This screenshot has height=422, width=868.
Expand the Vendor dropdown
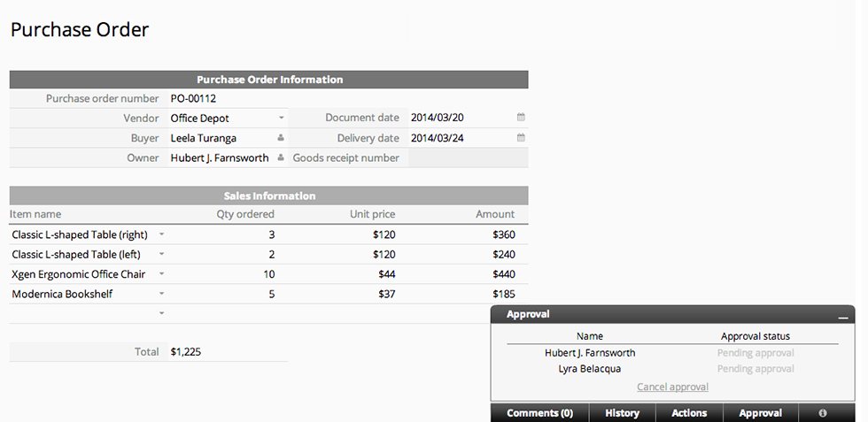tap(281, 118)
